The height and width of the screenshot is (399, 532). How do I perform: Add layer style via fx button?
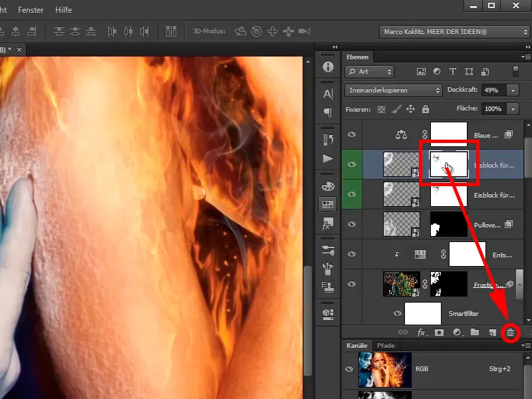(422, 332)
